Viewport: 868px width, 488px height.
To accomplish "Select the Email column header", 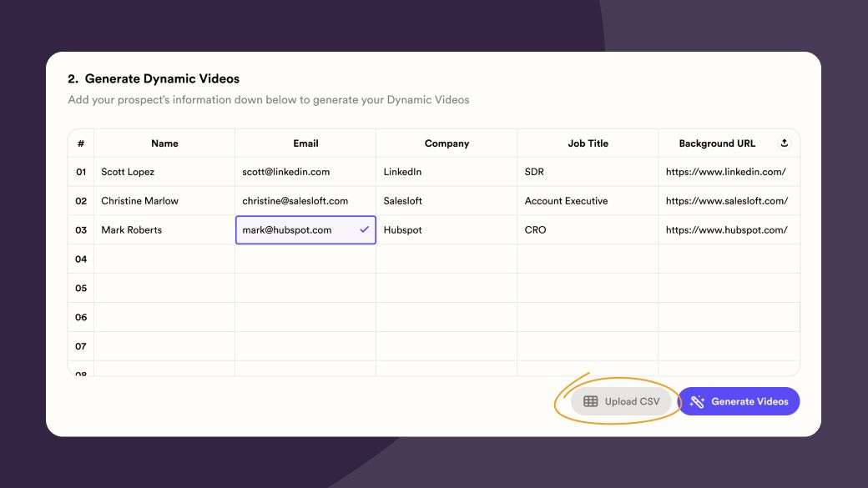I will (305, 143).
